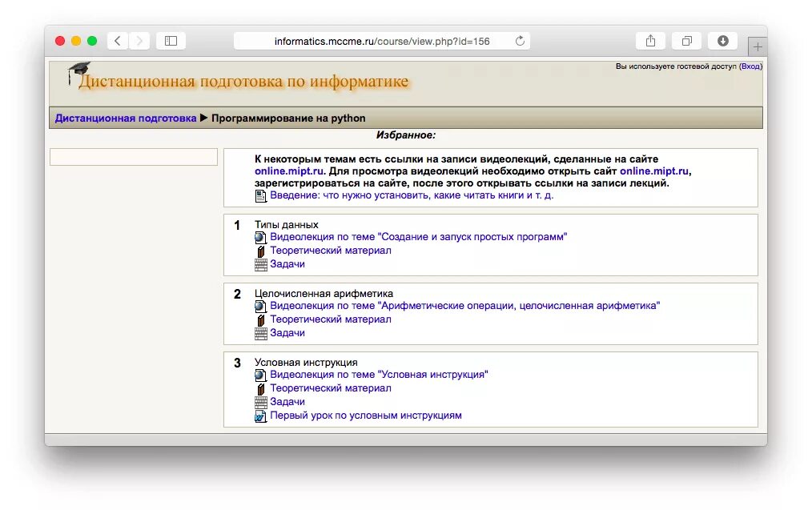Click book icon in Условная инструкция section
Viewport: 812px width, 510px height.
[x=260, y=388]
